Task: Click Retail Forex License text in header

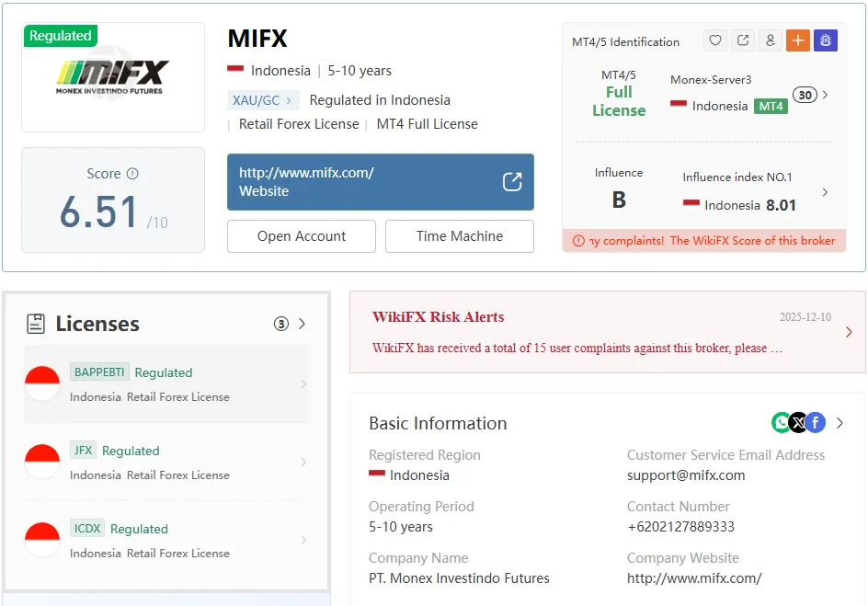Action: [x=299, y=124]
